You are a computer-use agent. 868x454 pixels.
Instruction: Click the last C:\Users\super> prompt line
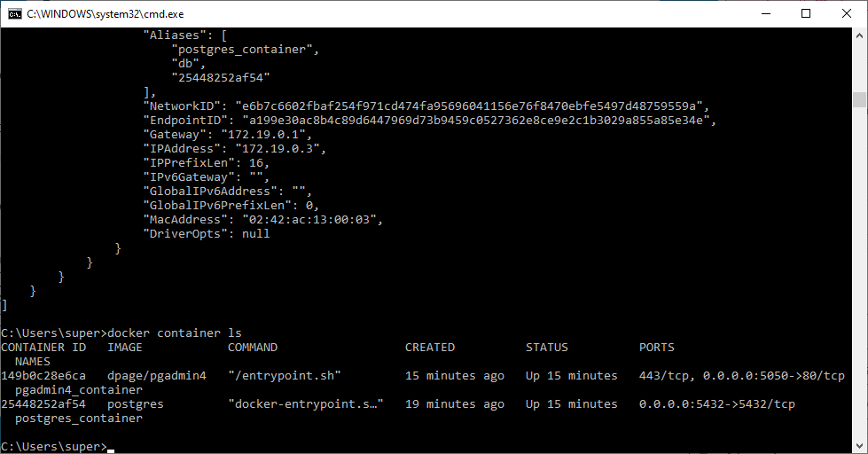click(x=53, y=446)
